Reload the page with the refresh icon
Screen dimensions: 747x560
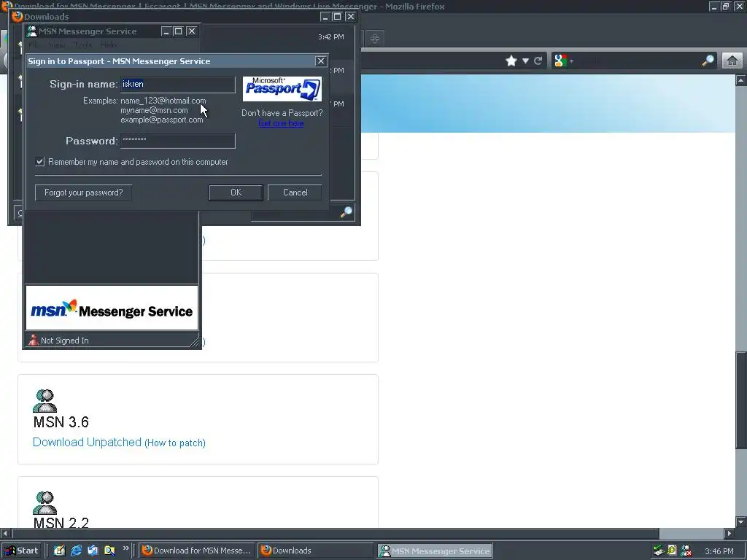pyautogui.click(x=538, y=61)
